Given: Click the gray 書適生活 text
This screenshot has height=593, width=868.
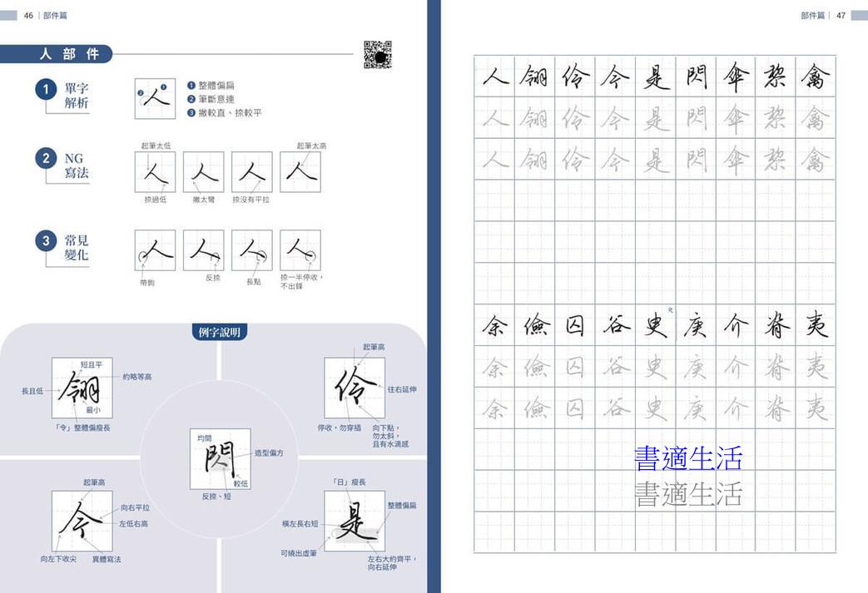Looking at the screenshot, I should [x=687, y=494].
